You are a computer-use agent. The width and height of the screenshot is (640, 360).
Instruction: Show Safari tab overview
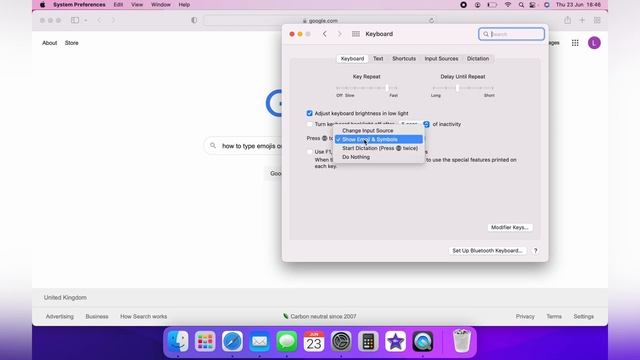pyautogui.click(x=597, y=20)
